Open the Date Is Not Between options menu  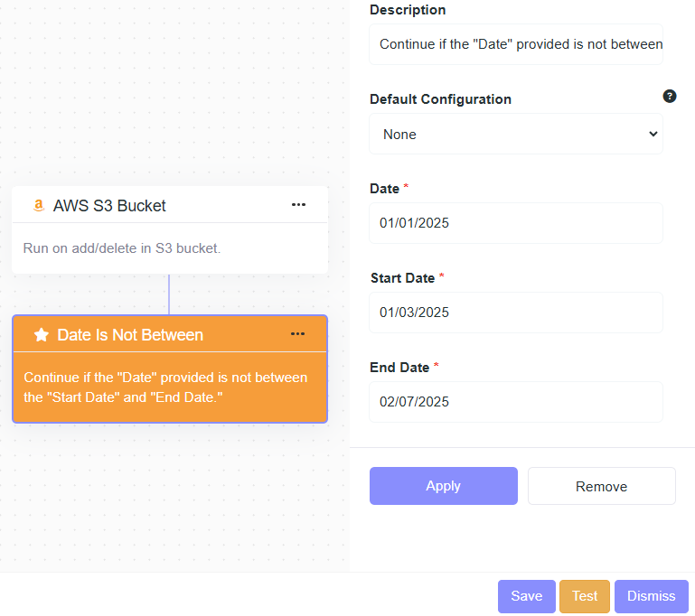tap(297, 334)
